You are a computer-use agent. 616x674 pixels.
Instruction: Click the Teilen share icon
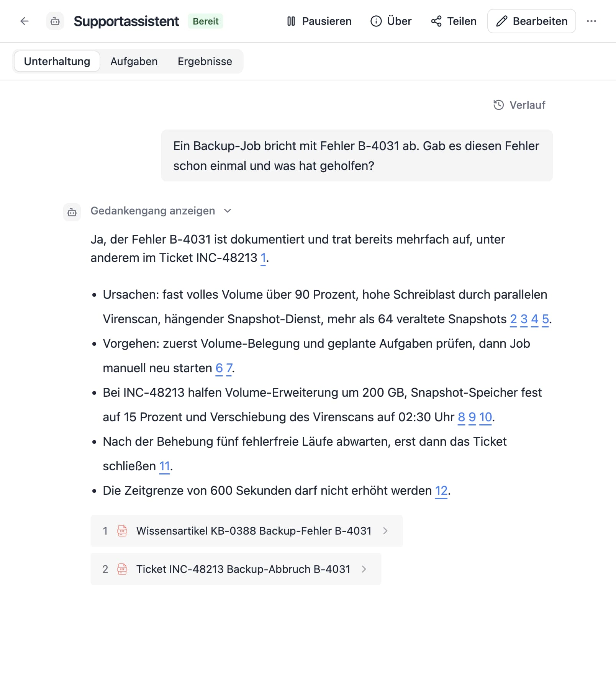click(x=436, y=21)
